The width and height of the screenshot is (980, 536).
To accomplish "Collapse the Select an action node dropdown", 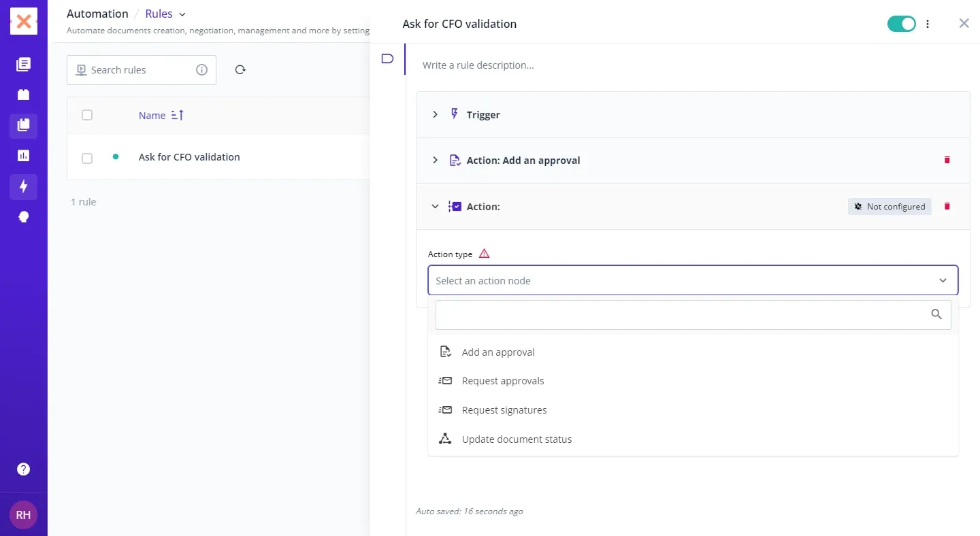I will [x=943, y=280].
